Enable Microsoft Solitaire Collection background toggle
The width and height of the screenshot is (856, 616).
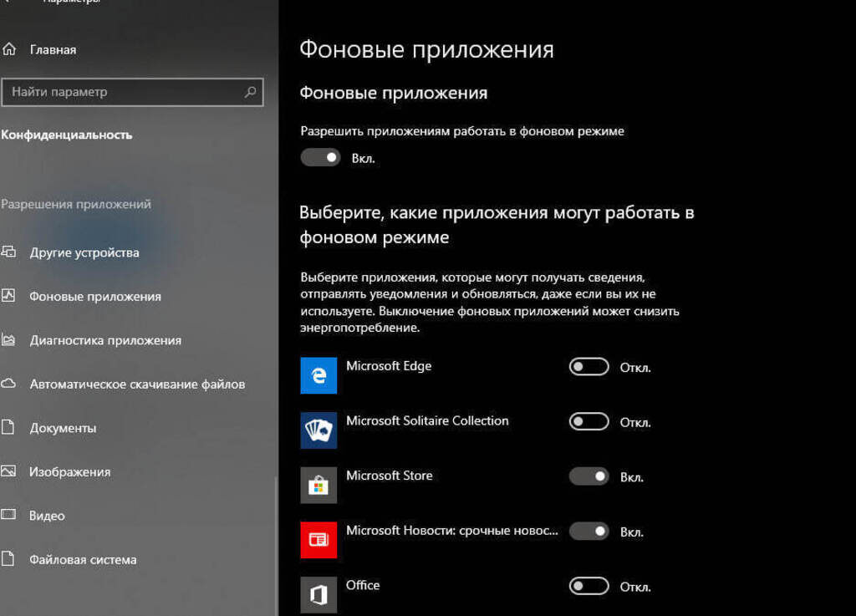pyautogui.click(x=589, y=422)
